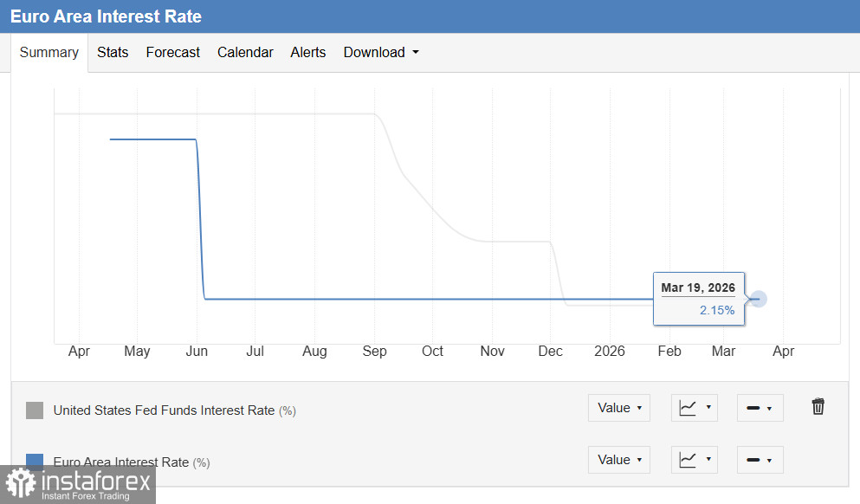Open Value dropdown for Euro Area Rate

click(x=618, y=460)
